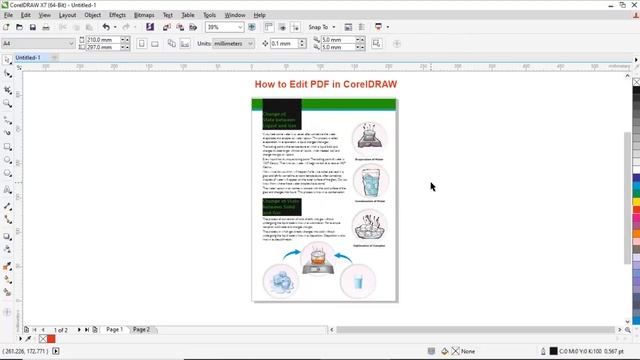
Task: Select the Transparency tool
Action: pos(7,249)
